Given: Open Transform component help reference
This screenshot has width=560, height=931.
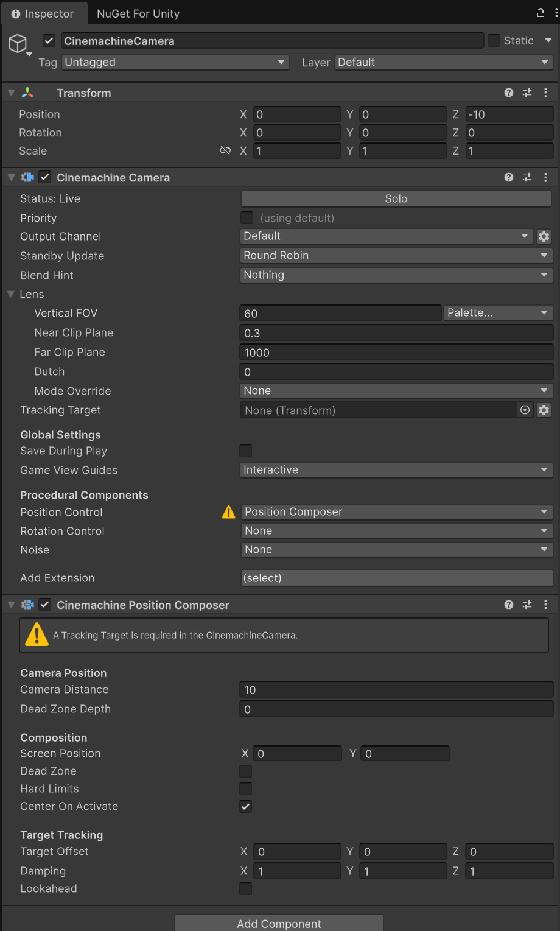Looking at the screenshot, I should [x=509, y=93].
